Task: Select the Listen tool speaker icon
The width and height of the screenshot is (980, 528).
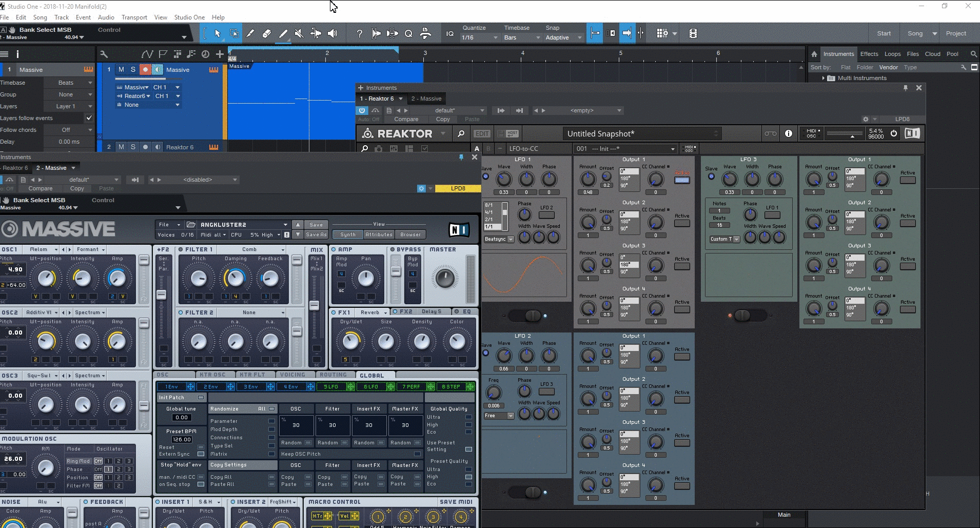Action: [x=332, y=33]
